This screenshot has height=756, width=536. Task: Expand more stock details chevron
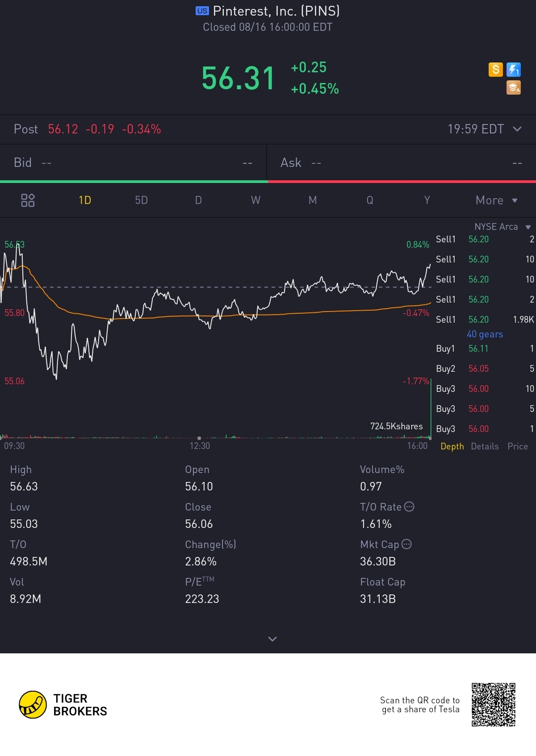coord(272,639)
